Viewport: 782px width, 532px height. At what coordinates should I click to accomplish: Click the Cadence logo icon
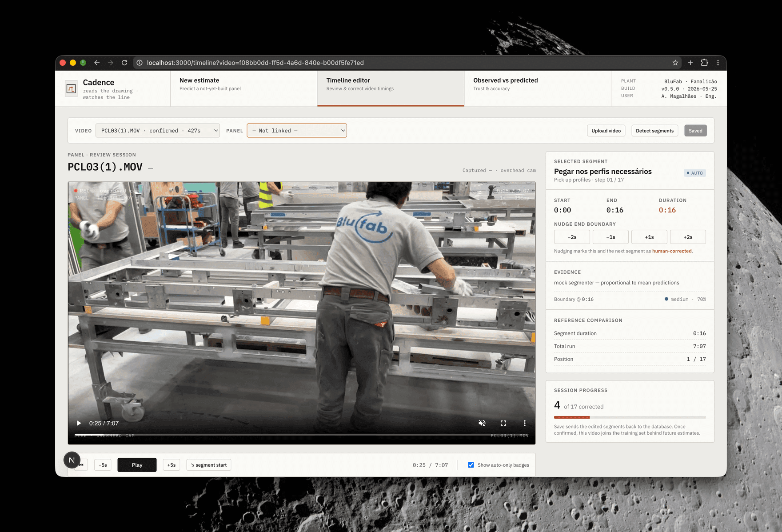[71, 88]
